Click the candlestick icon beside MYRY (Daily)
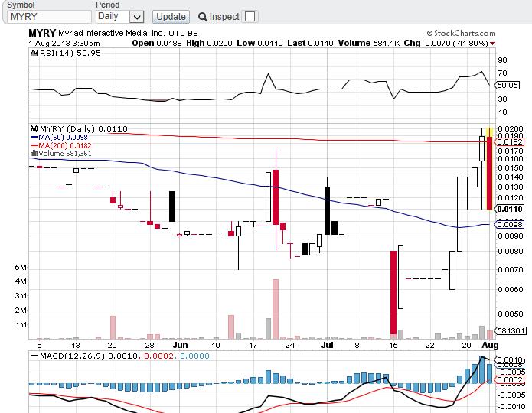Viewport: 532px width, 413px height. 34,128
